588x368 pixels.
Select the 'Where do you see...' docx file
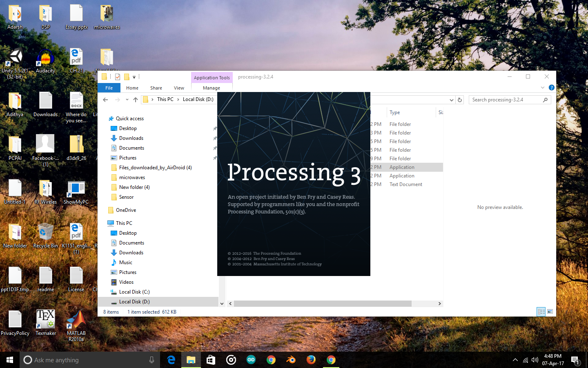click(x=76, y=107)
